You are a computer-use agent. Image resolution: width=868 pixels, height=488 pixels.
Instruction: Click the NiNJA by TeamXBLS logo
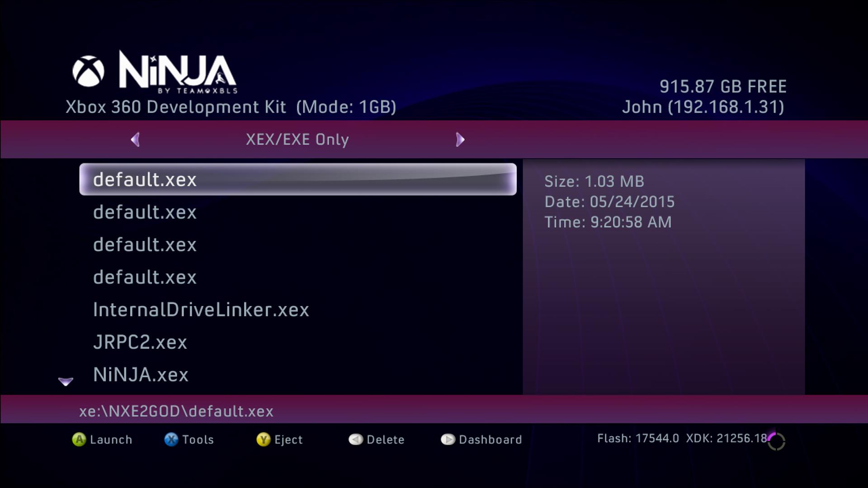point(178,72)
